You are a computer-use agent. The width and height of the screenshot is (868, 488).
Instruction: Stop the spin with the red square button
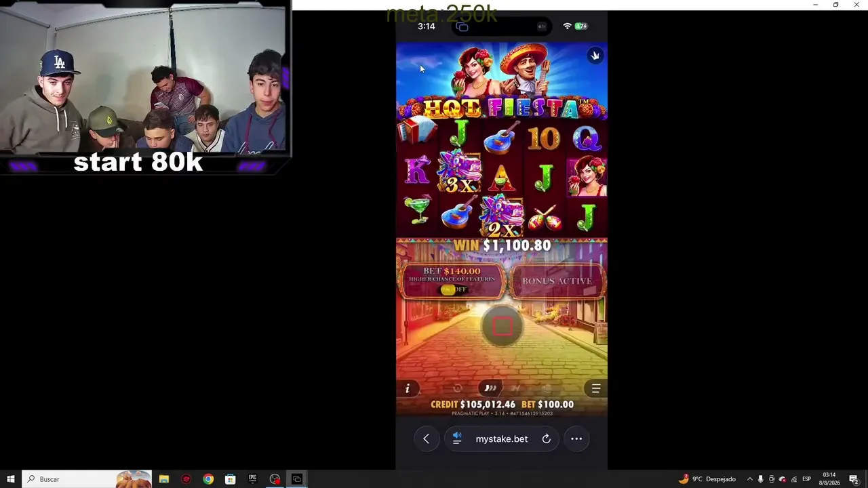point(502,327)
